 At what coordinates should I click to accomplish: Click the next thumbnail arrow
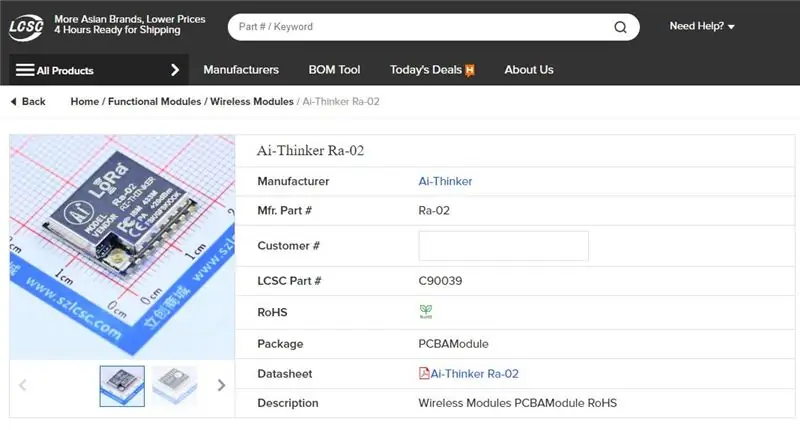[x=221, y=385]
